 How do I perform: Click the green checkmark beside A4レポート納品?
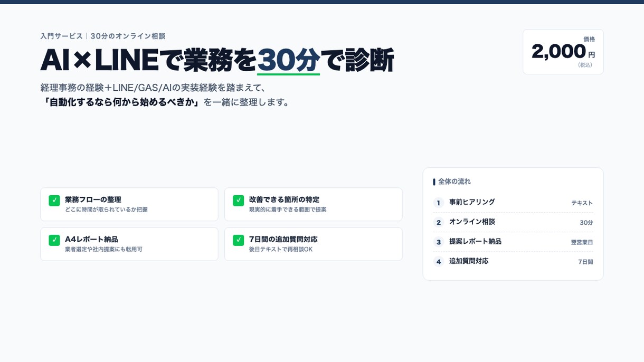pyautogui.click(x=54, y=240)
